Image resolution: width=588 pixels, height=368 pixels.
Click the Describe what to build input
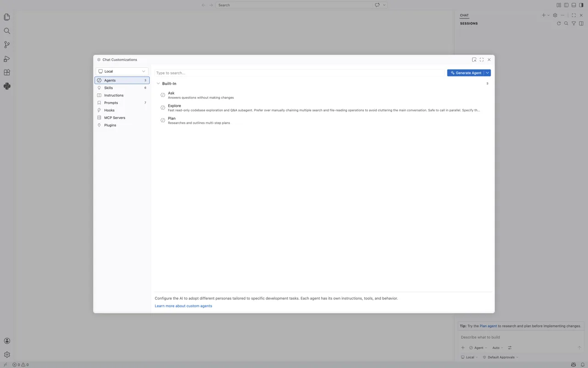(x=521, y=337)
